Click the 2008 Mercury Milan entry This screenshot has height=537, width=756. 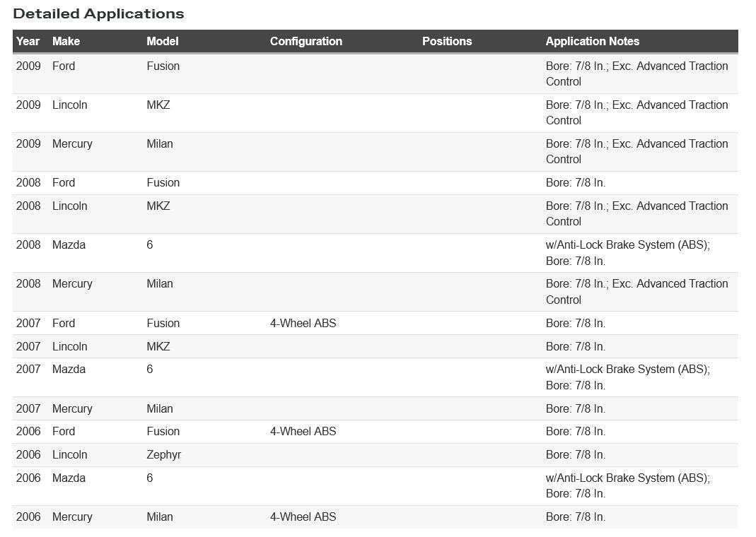[375, 292]
